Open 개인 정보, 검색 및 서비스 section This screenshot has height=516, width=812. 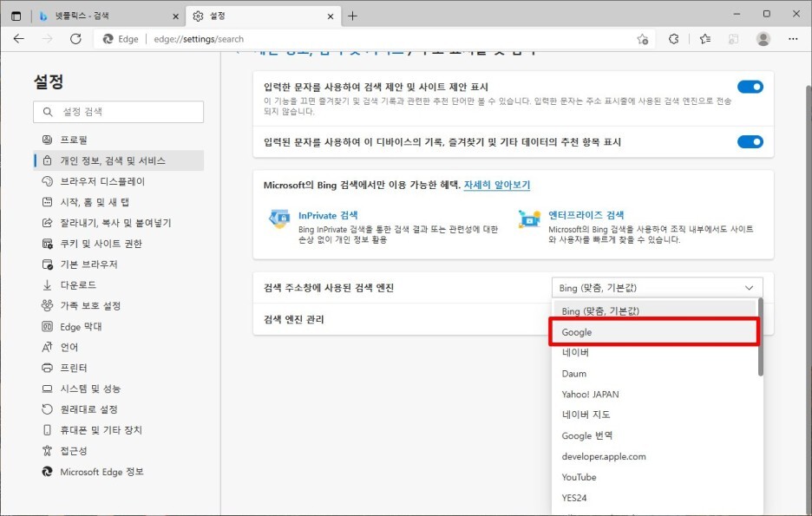[119, 160]
